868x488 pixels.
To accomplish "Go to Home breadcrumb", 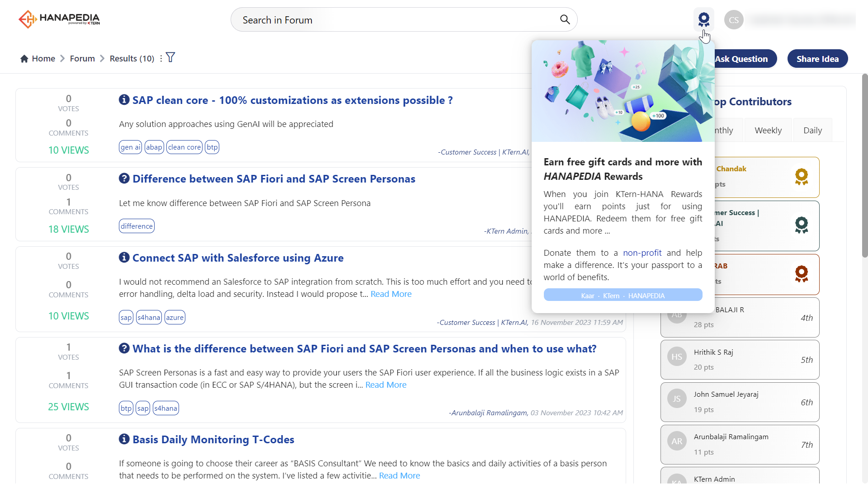I will (43, 59).
